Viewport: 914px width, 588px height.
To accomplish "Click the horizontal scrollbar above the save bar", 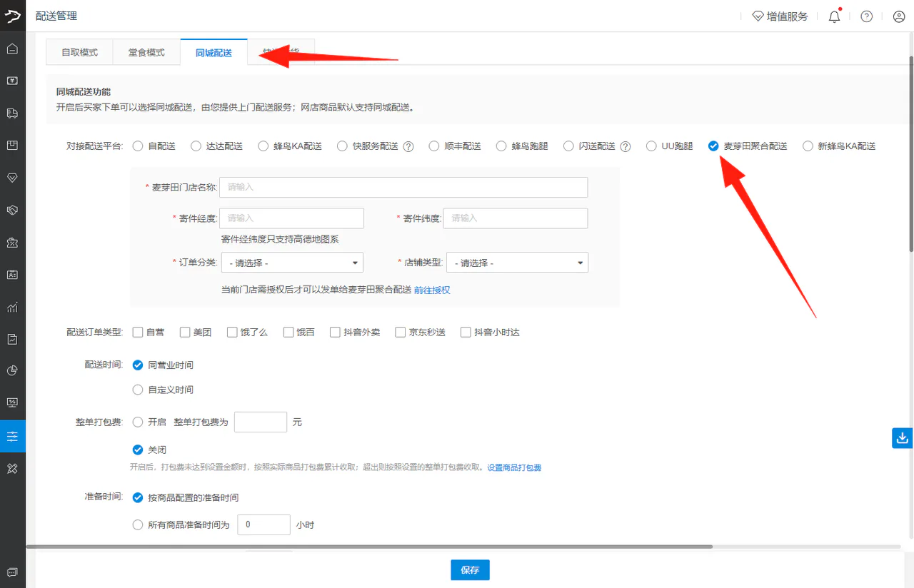I will 369,547.
